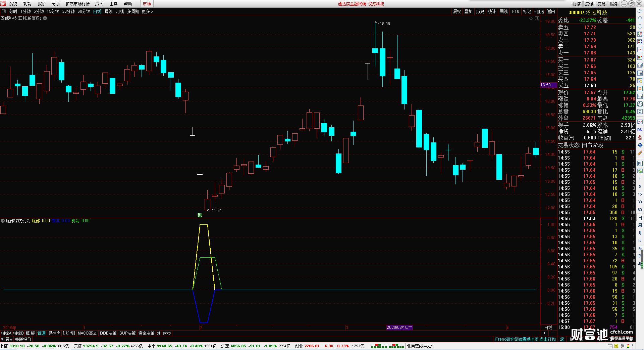Click the trend line chart sidebar icon
The width and height of the screenshot is (644, 350).
(x=640, y=50)
